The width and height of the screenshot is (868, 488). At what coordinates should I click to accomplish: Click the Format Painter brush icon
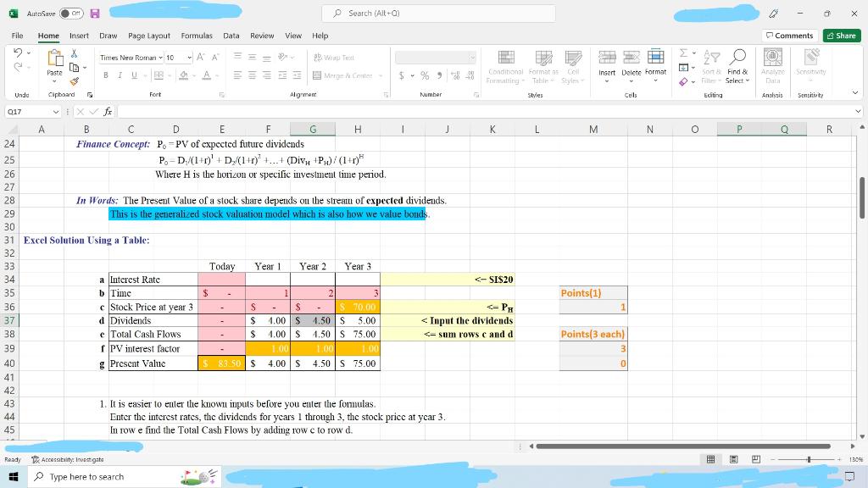(75, 81)
